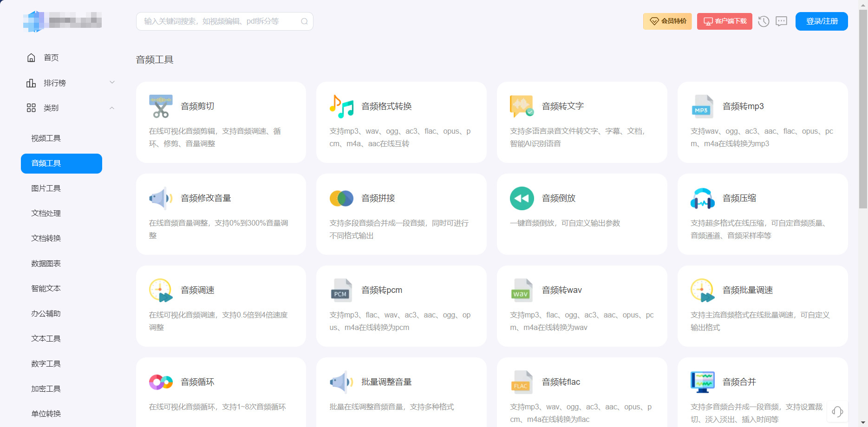Select the 音频转mp3 file icon
Viewport: 868px width, 427px height.
pyautogui.click(x=703, y=106)
